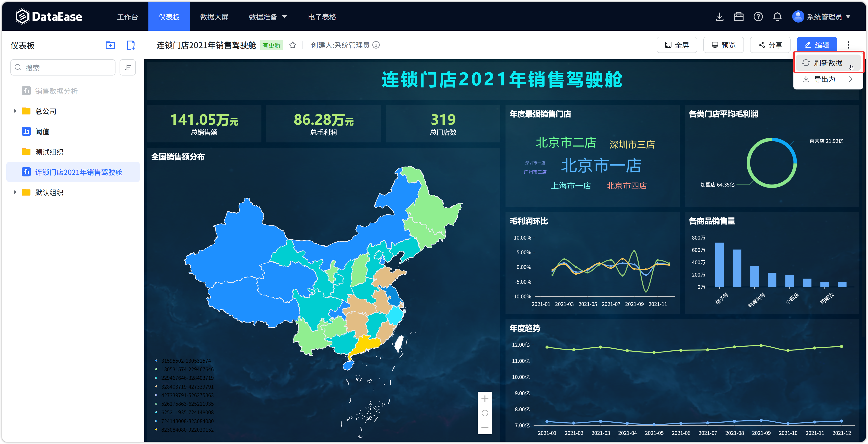Click the dashboard search field

(x=63, y=68)
